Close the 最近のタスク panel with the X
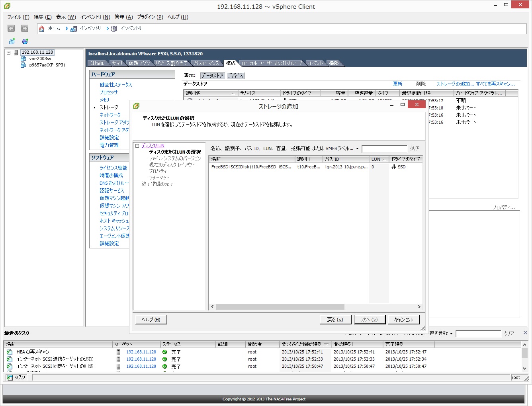The height and width of the screenshot is (406, 532). click(x=525, y=333)
